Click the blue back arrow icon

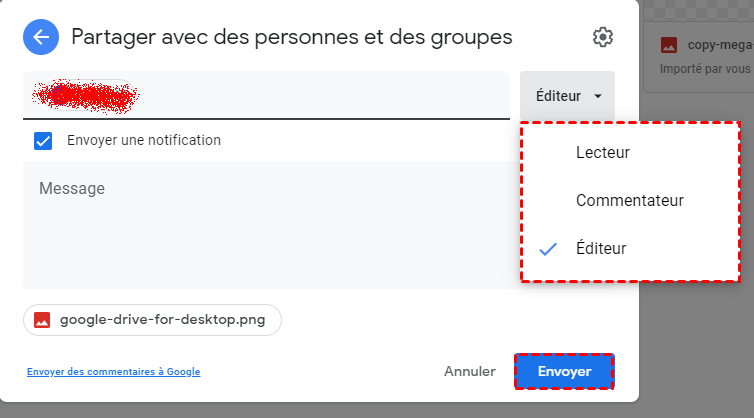click(x=40, y=38)
